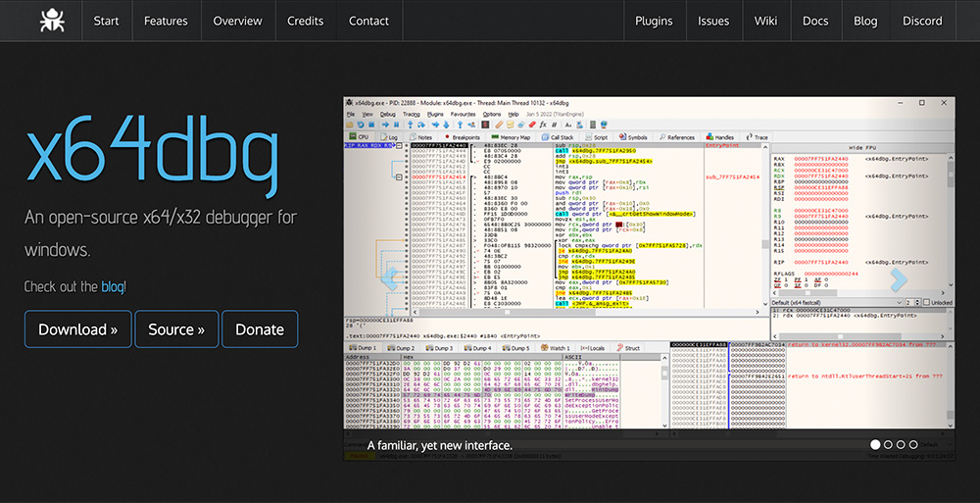Click Hide FPU in the registers pane
980x503 pixels.
[x=863, y=148]
